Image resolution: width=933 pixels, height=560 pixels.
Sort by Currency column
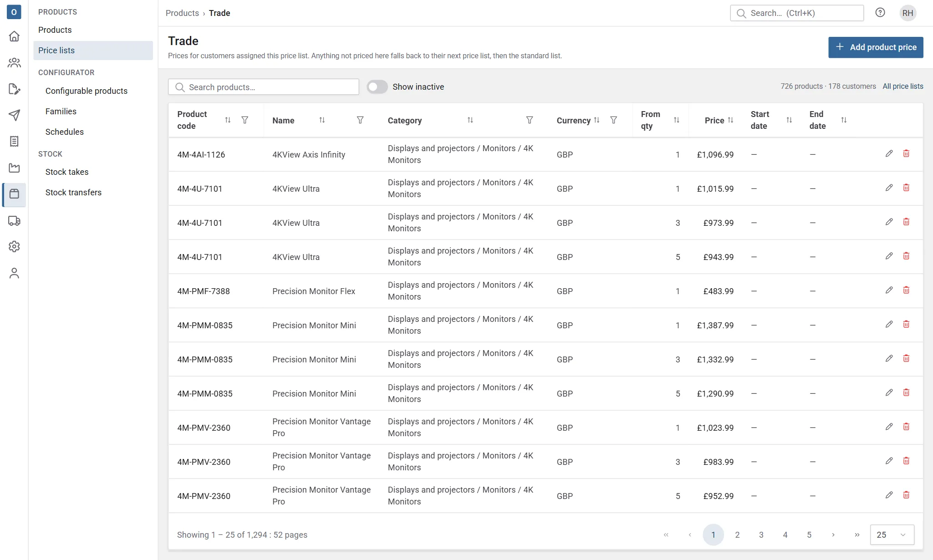click(597, 120)
